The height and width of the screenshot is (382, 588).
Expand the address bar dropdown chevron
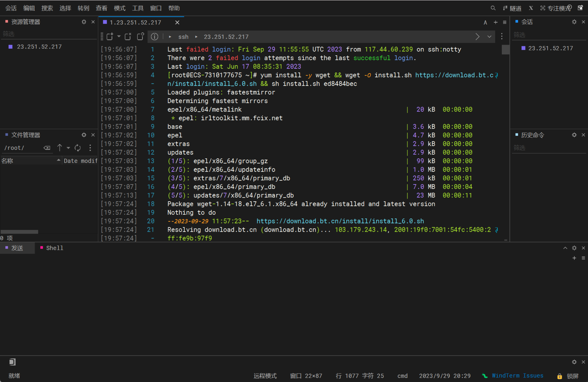[489, 37]
